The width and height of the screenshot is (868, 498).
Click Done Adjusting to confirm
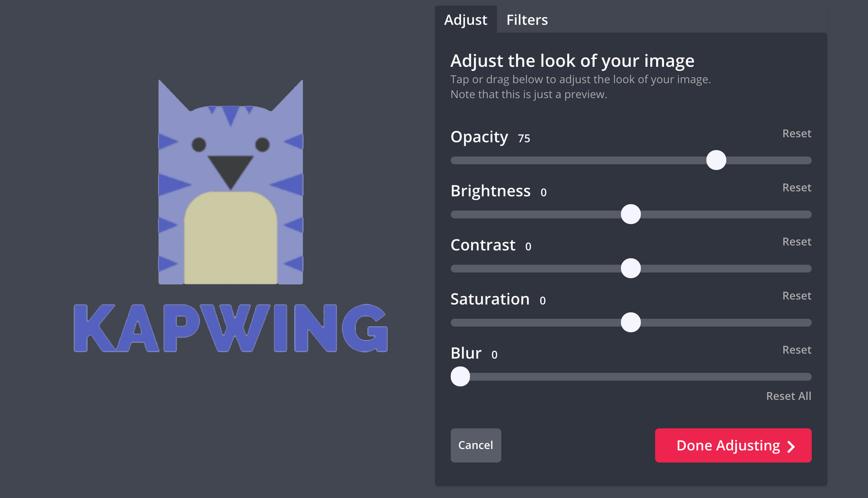733,445
